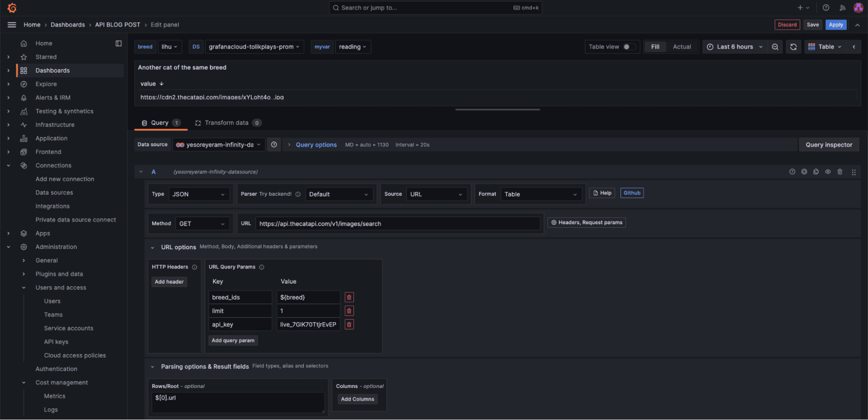The image size is (868, 420).
Task: Delete query A with the trash icon
Action: point(839,172)
